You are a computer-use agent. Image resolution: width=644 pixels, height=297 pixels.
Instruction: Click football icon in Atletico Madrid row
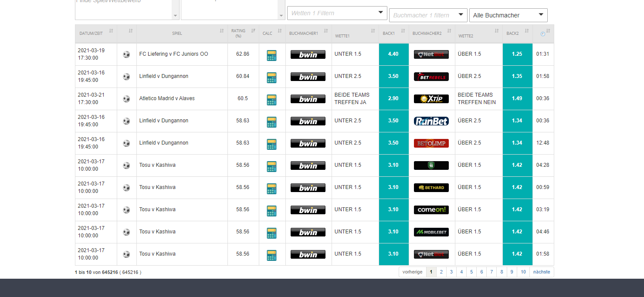click(x=126, y=99)
